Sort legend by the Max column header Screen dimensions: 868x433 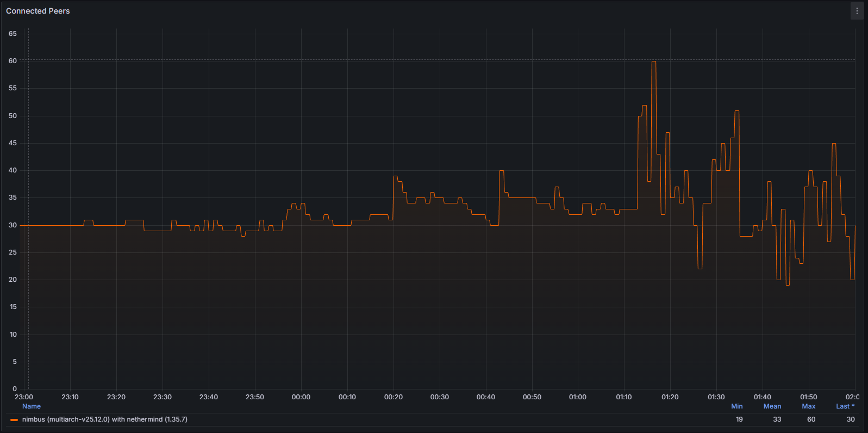(x=808, y=406)
